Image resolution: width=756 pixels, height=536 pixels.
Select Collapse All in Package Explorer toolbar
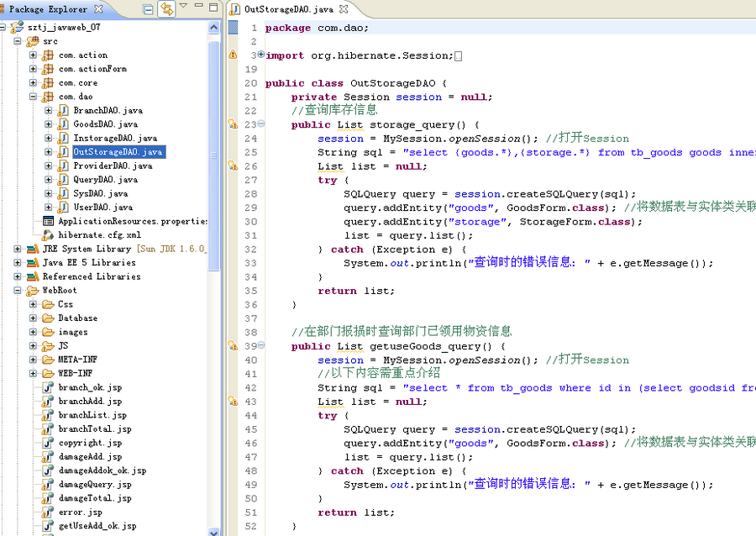pyautogui.click(x=150, y=8)
